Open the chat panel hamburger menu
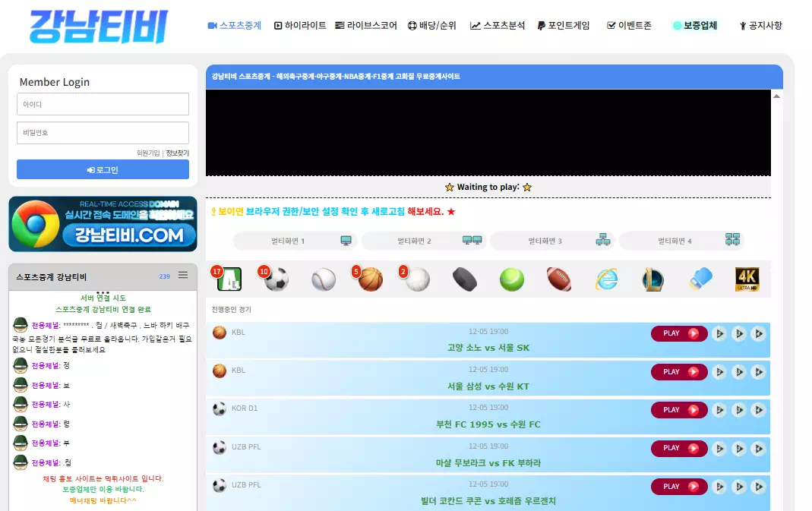Image resolution: width=812 pixels, height=511 pixels. click(183, 275)
